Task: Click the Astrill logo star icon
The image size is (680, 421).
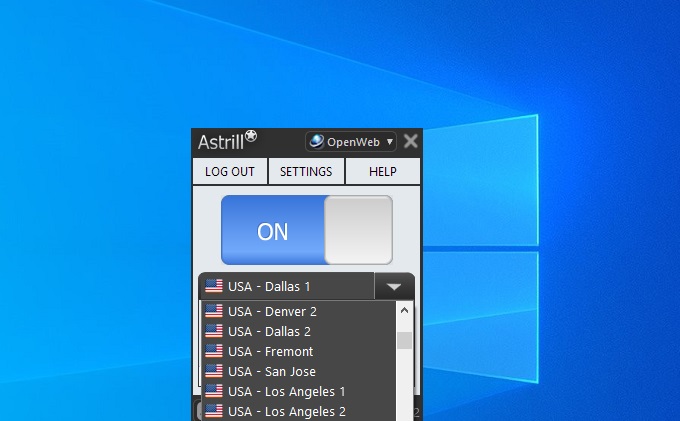Action: (x=251, y=136)
